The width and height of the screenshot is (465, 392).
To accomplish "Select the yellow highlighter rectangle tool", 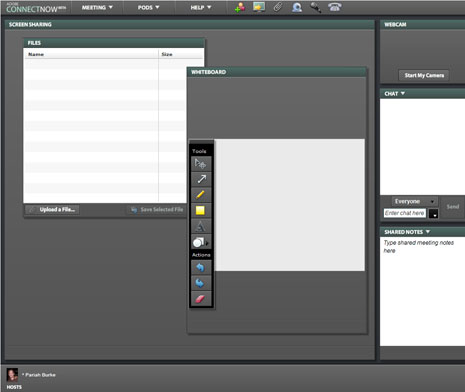I will point(201,210).
